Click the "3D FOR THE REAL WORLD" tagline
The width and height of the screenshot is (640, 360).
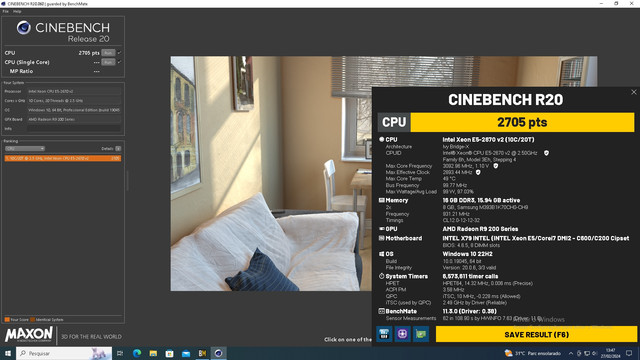click(x=91, y=337)
